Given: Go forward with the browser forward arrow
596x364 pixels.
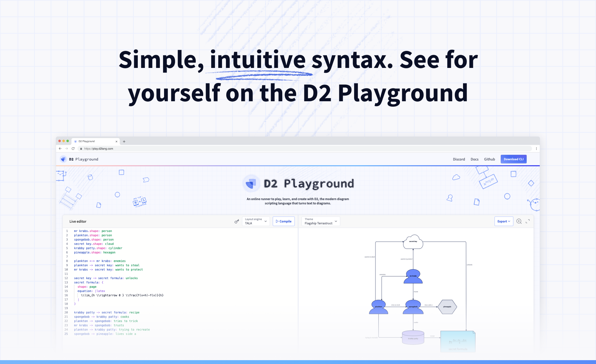Looking at the screenshot, I should click(67, 149).
